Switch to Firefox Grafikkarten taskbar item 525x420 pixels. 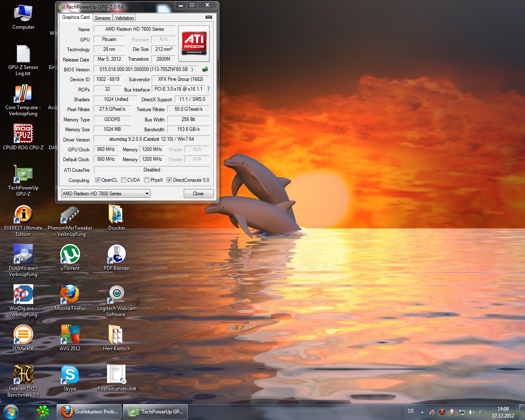[89, 412]
